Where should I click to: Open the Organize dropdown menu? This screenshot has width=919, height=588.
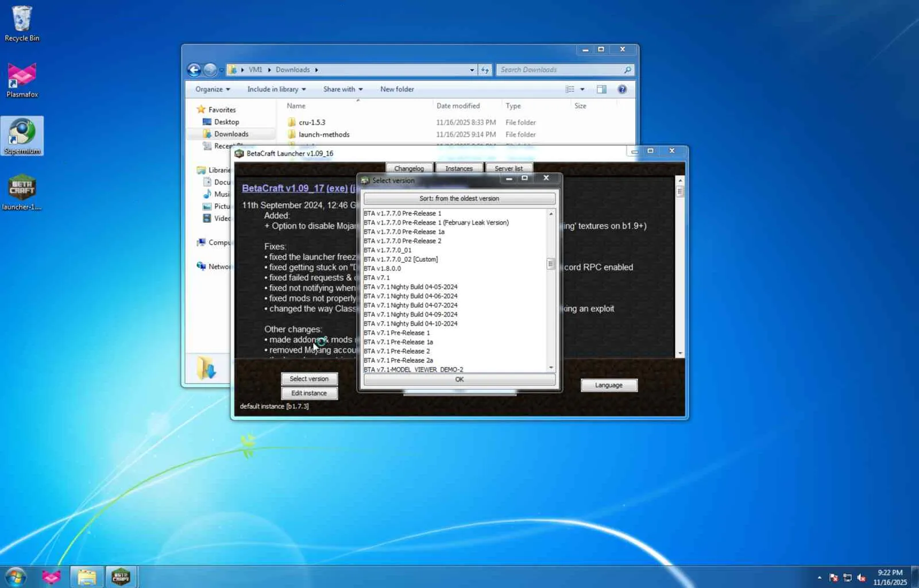(x=213, y=90)
